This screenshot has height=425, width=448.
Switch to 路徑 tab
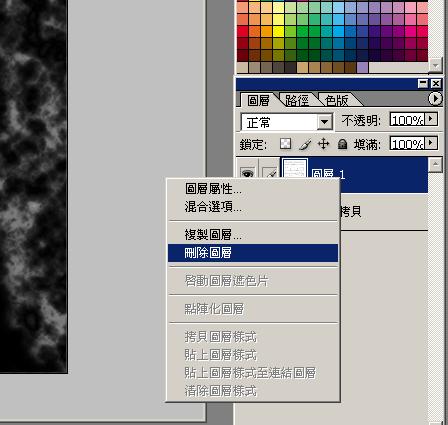tap(296, 100)
